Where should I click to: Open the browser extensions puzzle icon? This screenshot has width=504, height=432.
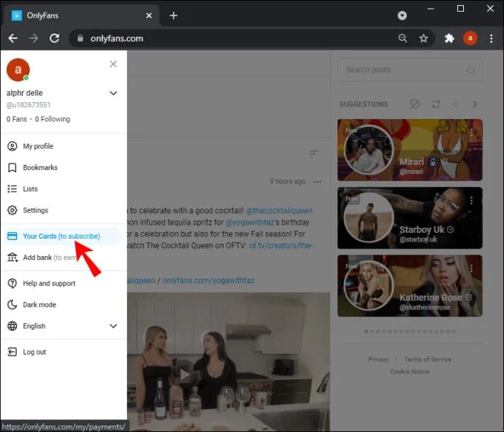click(x=449, y=39)
